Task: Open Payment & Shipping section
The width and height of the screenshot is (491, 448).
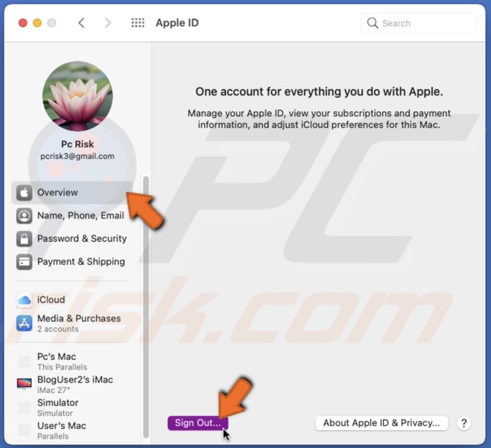Action: click(72, 262)
